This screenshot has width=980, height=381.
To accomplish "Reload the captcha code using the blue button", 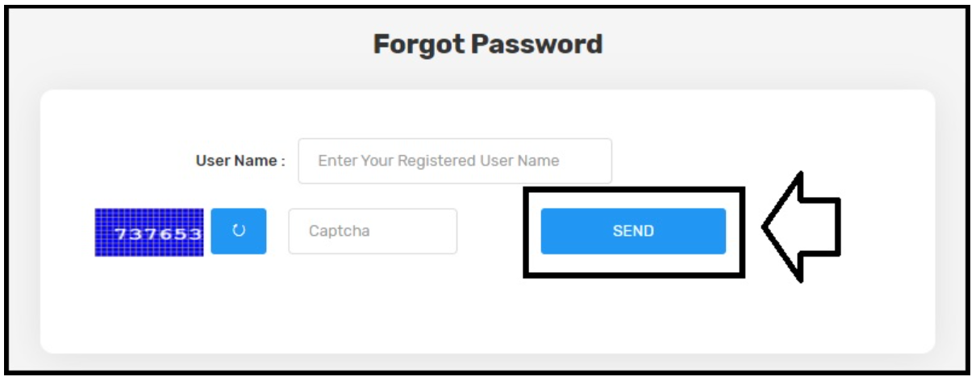I will pos(238,231).
